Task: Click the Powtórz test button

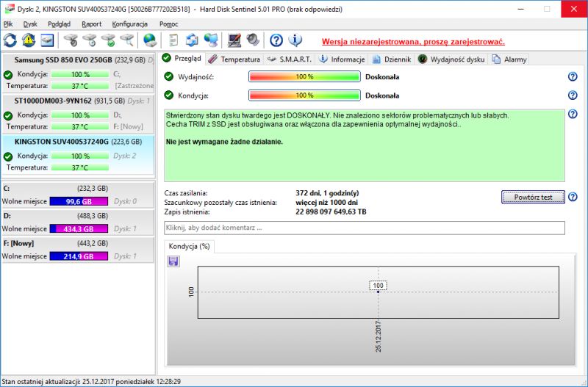Action: [533, 197]
